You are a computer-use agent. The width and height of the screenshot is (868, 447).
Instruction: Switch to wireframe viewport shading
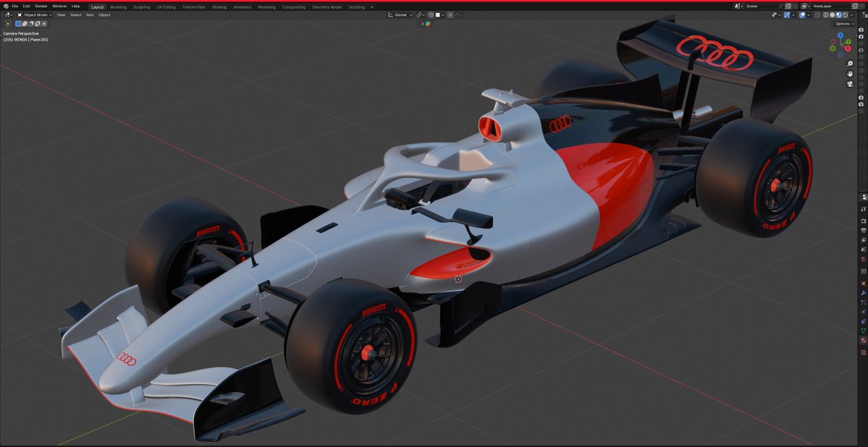coord(826,15)
